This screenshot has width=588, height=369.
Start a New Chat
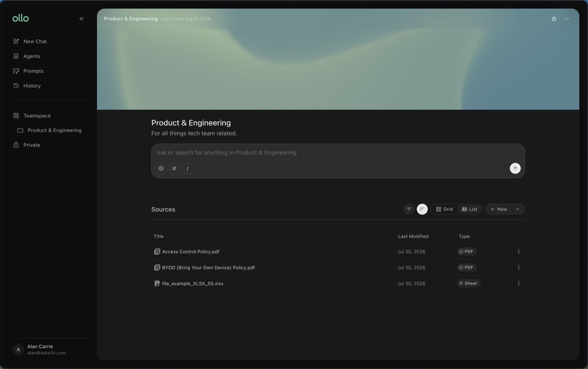tap(30, 41)
